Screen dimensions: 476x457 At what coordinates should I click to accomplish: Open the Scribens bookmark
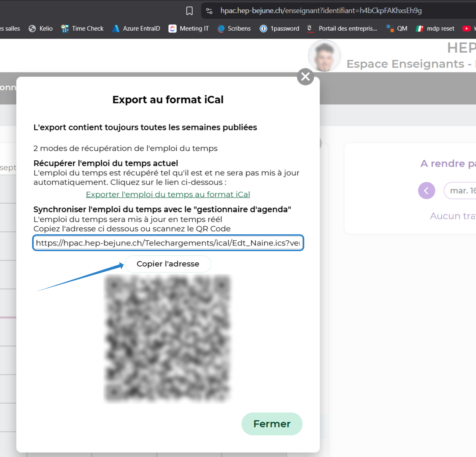coord(234,28)
